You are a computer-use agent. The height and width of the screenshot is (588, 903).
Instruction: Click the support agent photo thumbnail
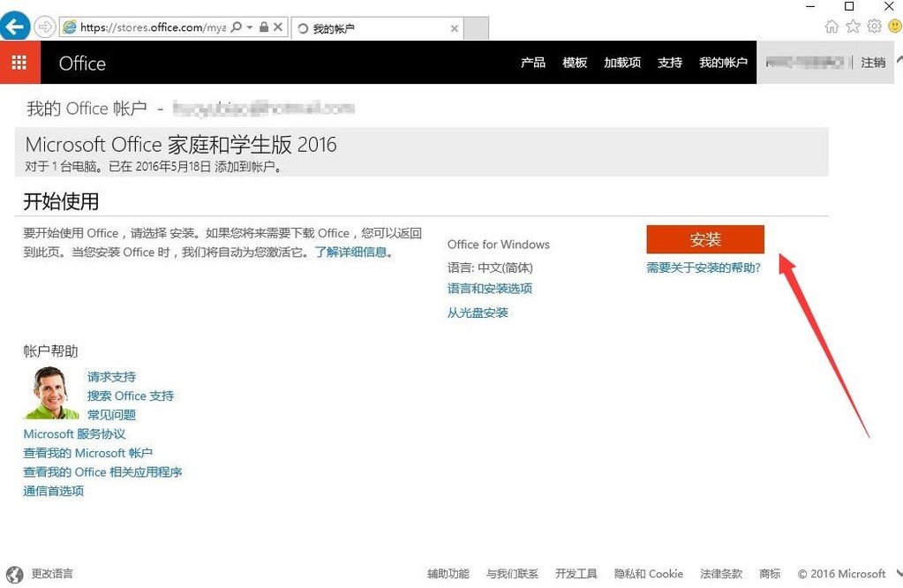51,393
